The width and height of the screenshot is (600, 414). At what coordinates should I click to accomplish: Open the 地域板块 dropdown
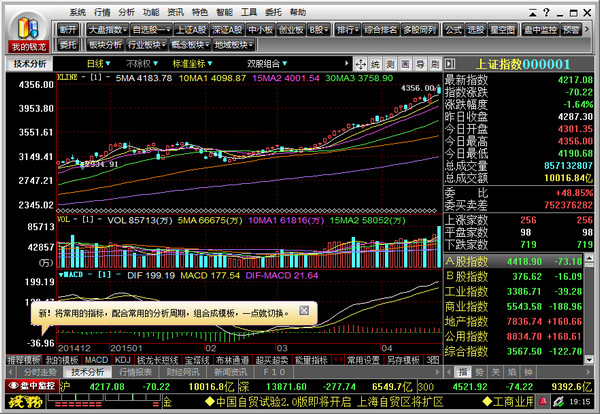pos(233,45)
